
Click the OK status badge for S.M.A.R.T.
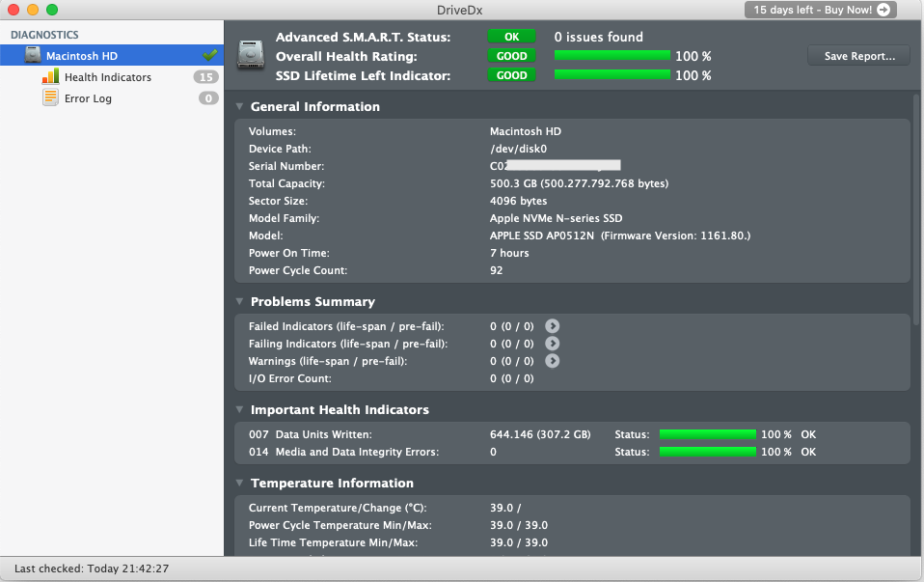click(511, 37)
